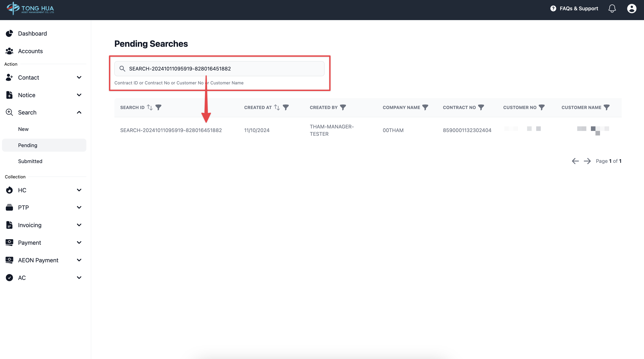Open the search result row SEARCH-20241011095919
644x359 pixels.
tap(171, 130)
